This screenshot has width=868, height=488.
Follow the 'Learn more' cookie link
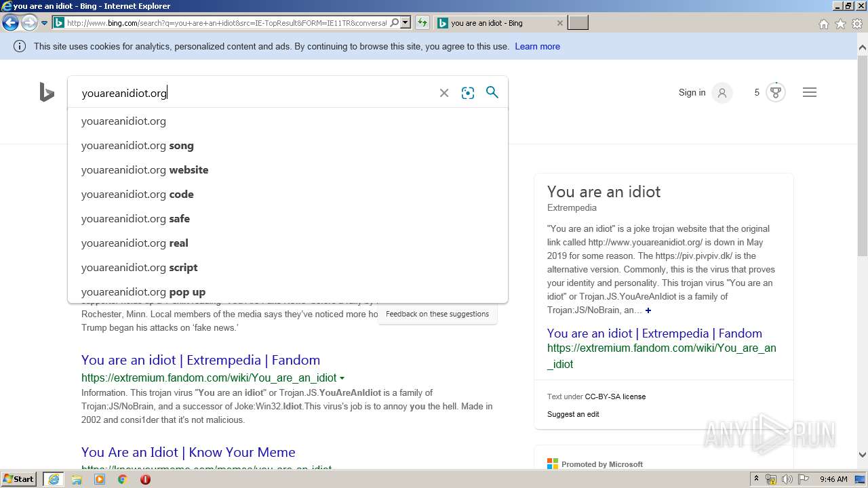[537, 47]
